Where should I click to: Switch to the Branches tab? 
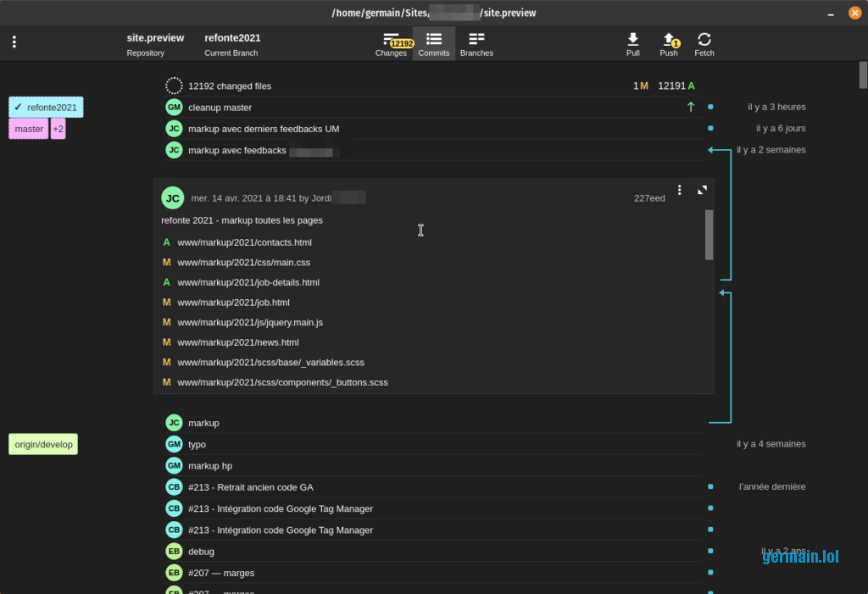pyautogui.click(x=476, y=43)
